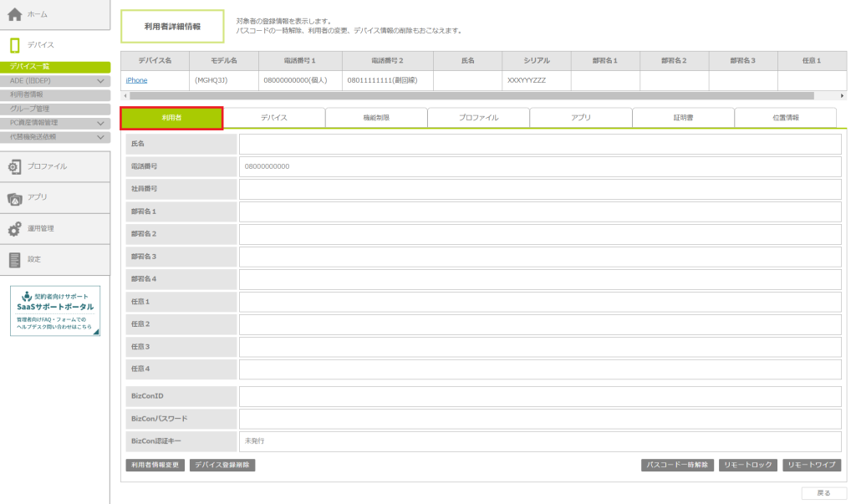Click the horizontal table scrollbar
The image size is (856, 504).
(x=468, y=96)
